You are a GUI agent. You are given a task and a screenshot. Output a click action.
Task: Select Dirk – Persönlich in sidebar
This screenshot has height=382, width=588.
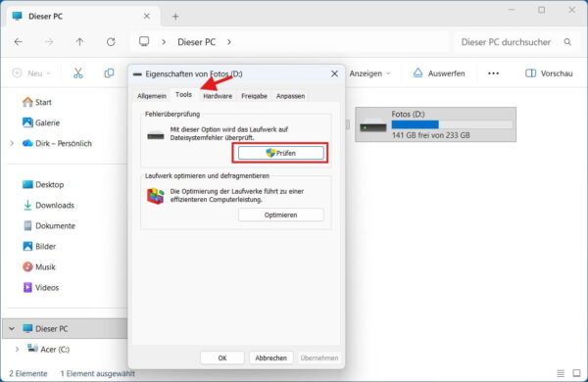pyautogui.click(x=57, y=143)
